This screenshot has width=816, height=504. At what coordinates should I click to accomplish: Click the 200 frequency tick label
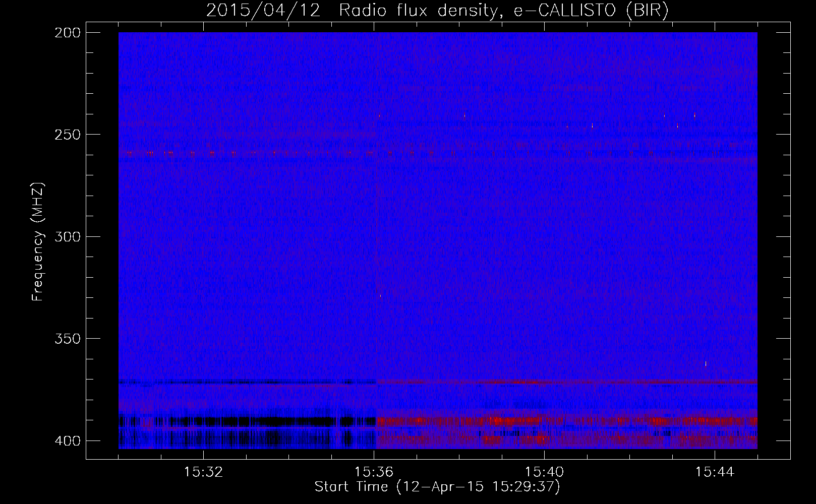point(67,33)
